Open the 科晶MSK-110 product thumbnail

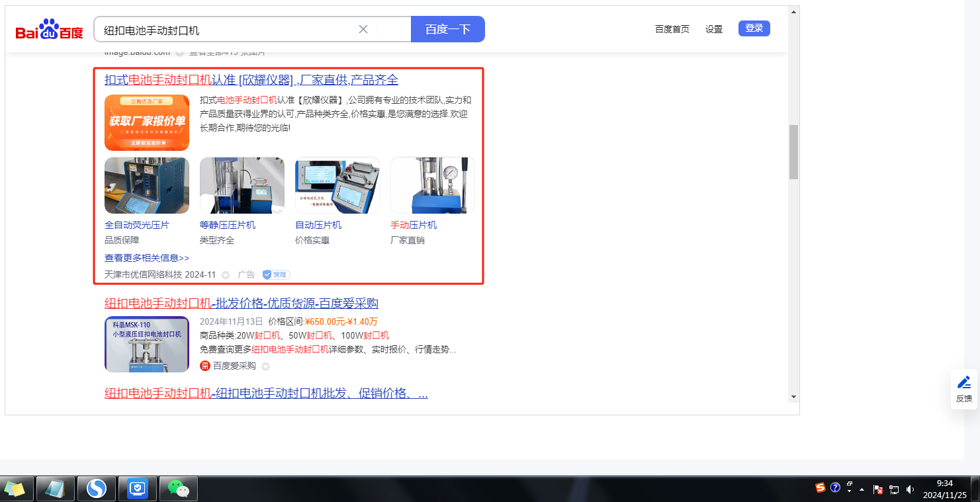point(147,345)
